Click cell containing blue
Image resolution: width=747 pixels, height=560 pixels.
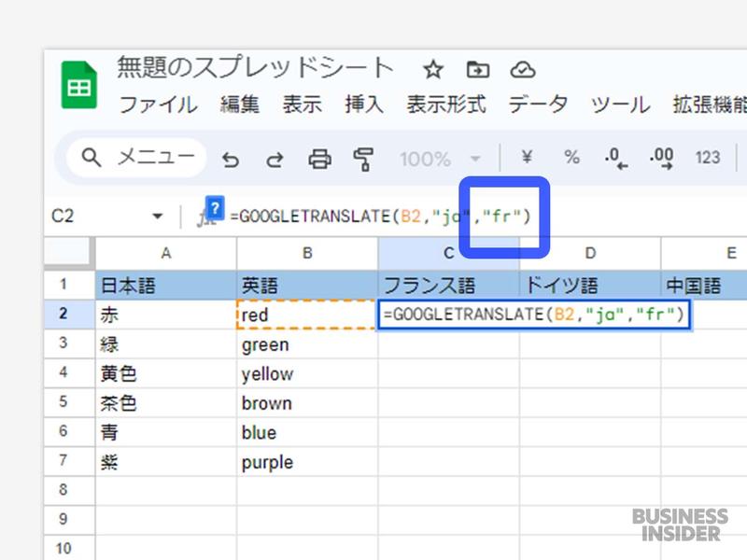307,432
